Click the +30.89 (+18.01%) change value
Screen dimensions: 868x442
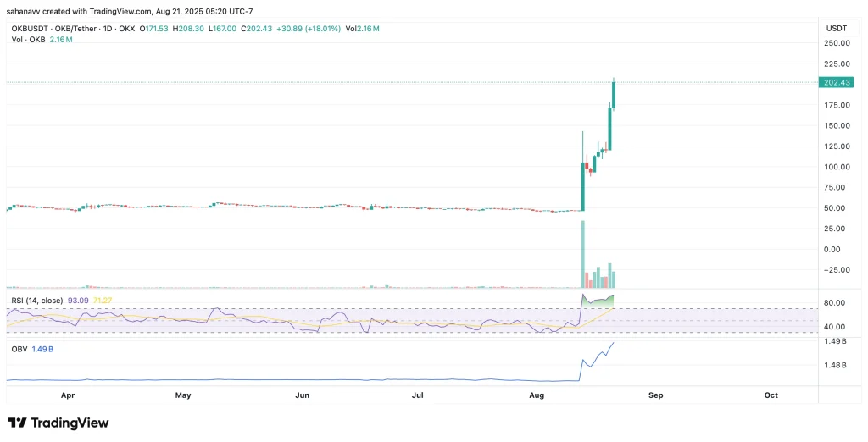pos(309,29)
